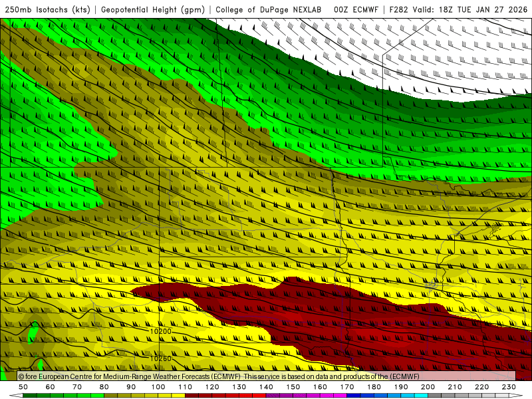The width and height of the screenshot is (532, 399).
Task: Click the 170 value on the color scale
Action: pyautogui.click(x=347, y=387)
